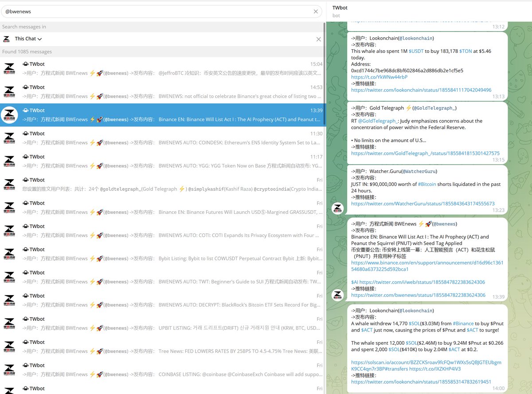Open the TWT Beginner's Guide result
Image resolution: width=532 pixels, height=394 pixels.
(x=163, y=277)
